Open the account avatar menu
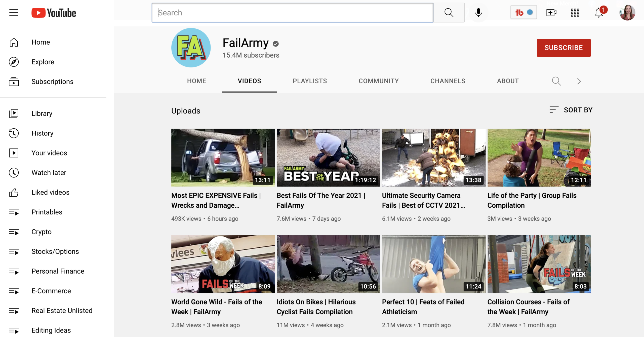 [x=627, y=13]
